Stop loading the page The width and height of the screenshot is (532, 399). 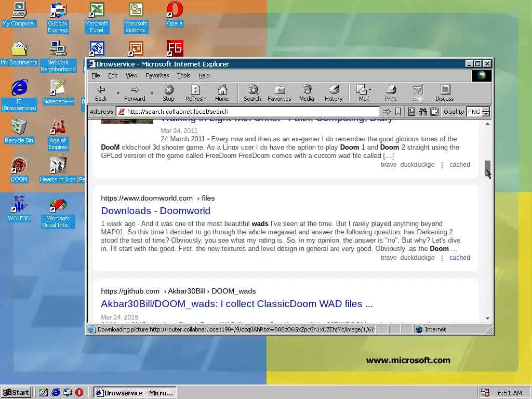168,93
